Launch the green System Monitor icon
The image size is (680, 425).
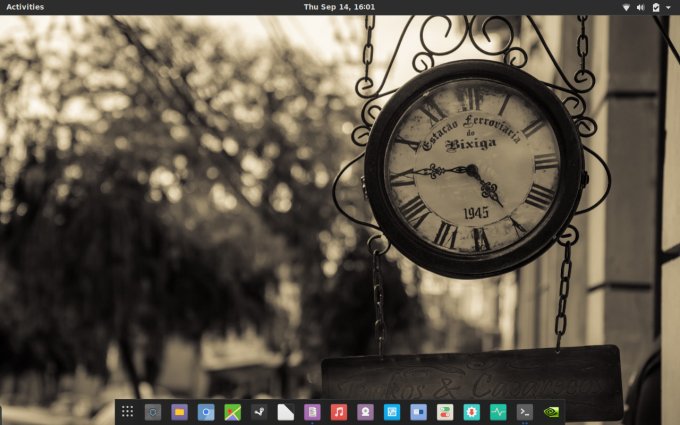pyautogui.click(x=498, y=411)
